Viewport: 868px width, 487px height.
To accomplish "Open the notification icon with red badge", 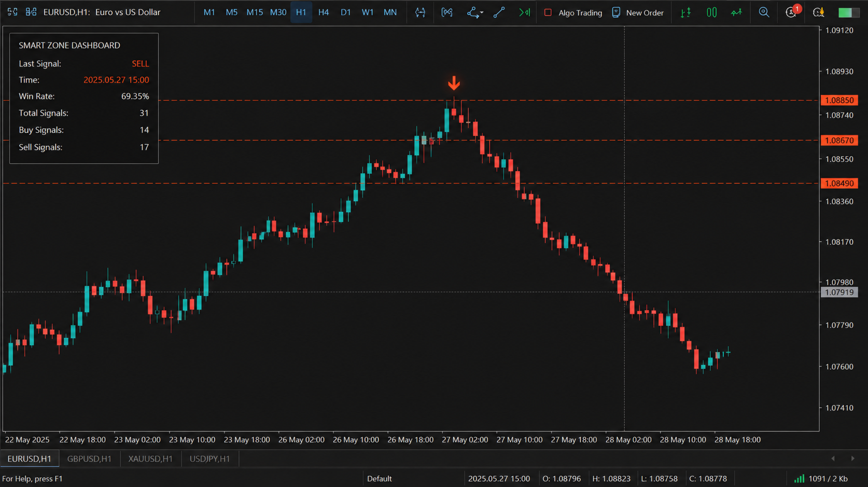I will coord(792,11).
